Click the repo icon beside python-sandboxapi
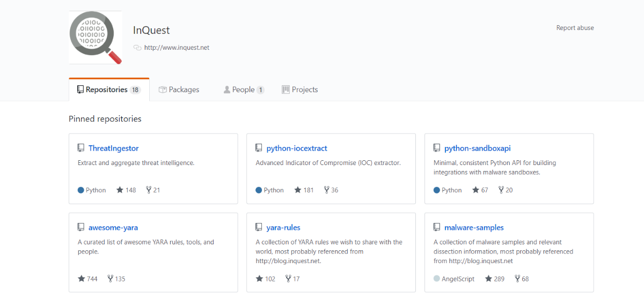 [x=437, y=148]
